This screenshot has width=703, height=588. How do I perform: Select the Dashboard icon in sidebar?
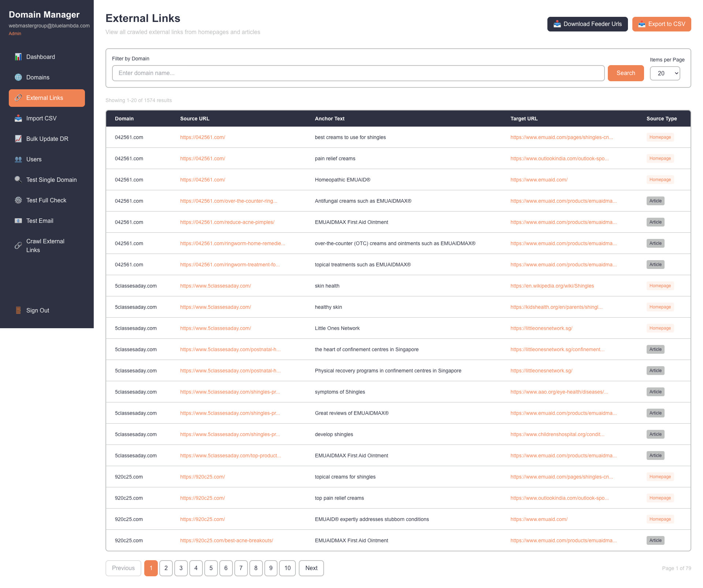coord(18,57)
